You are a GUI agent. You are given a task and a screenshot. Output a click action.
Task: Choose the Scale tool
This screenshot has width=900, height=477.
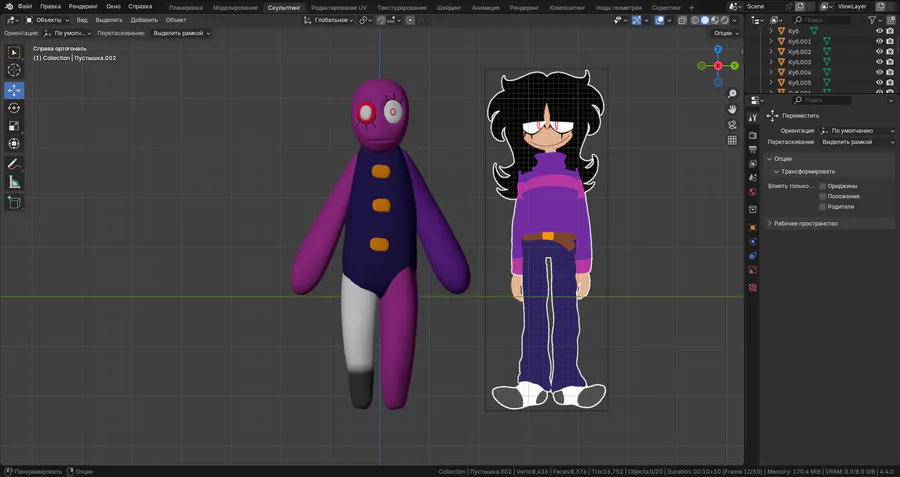pos(14,126)
